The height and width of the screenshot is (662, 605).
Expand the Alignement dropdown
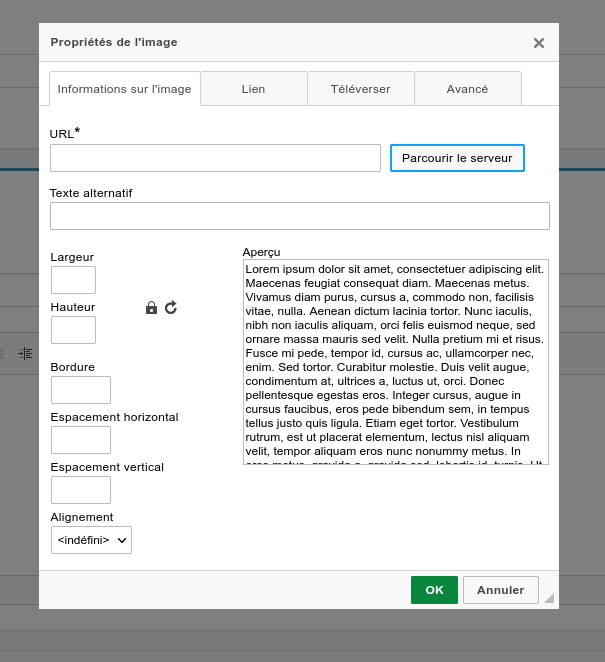click(x=91, y=540)
